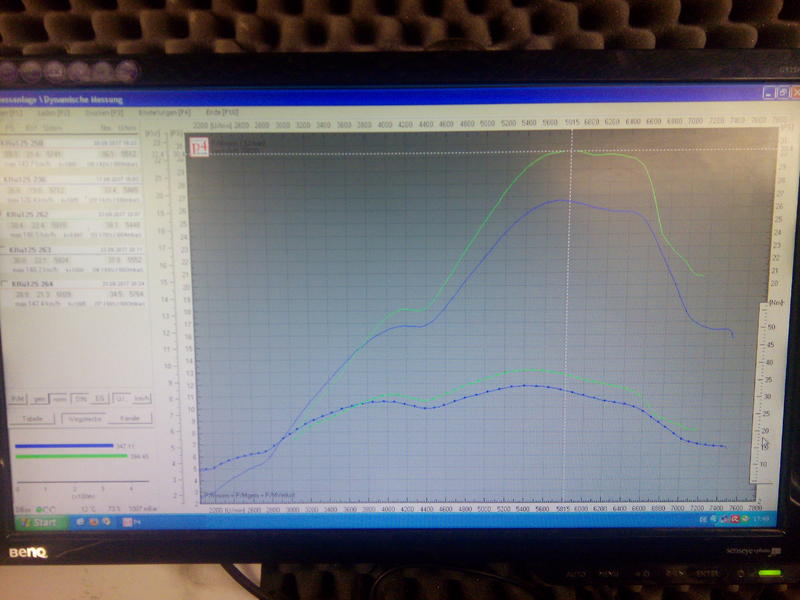The image size is (800, 600).
Task: Click the [KW] axis label
Action: (x=153, y=133)
